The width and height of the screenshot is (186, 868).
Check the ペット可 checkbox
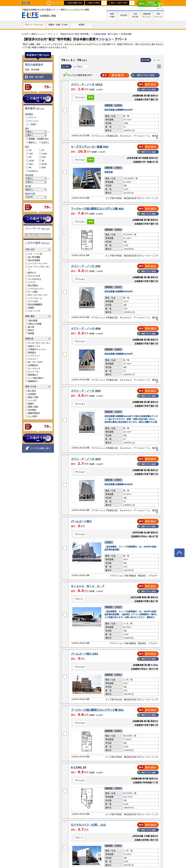(x=26, y=400)
